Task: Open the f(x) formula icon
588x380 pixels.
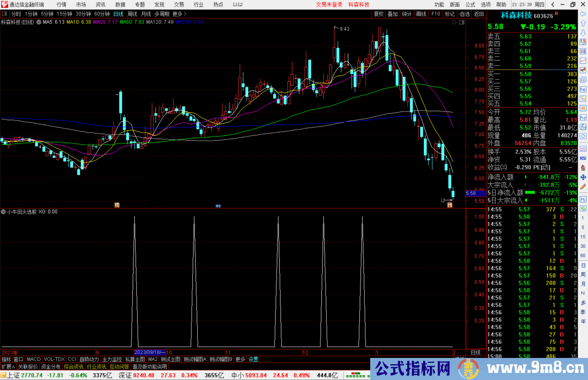Action: tap(583, 127)
